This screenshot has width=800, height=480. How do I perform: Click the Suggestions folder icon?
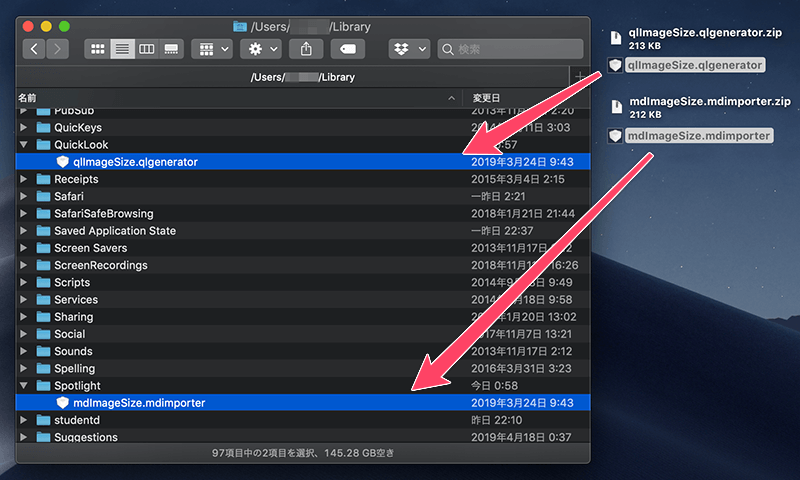pos(43,437)
